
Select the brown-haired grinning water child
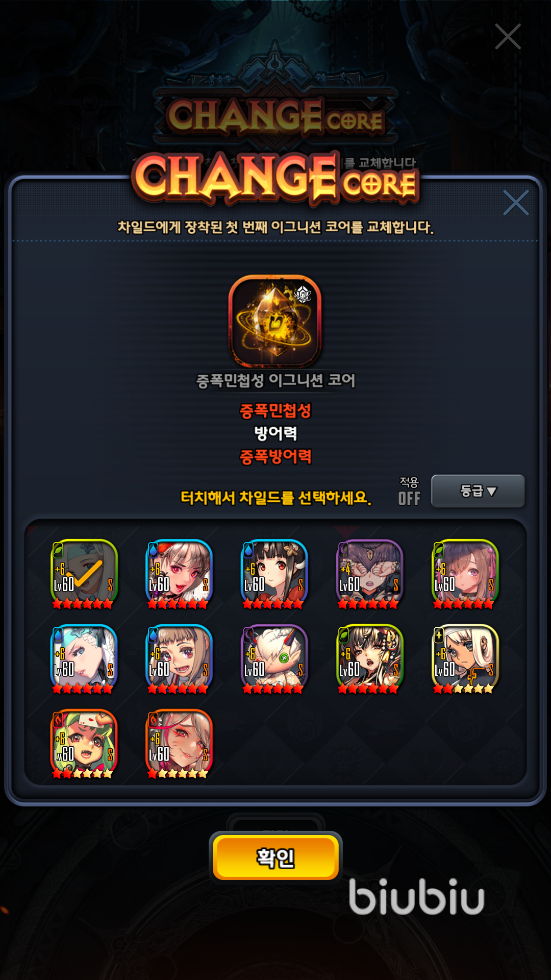(179, 658)
